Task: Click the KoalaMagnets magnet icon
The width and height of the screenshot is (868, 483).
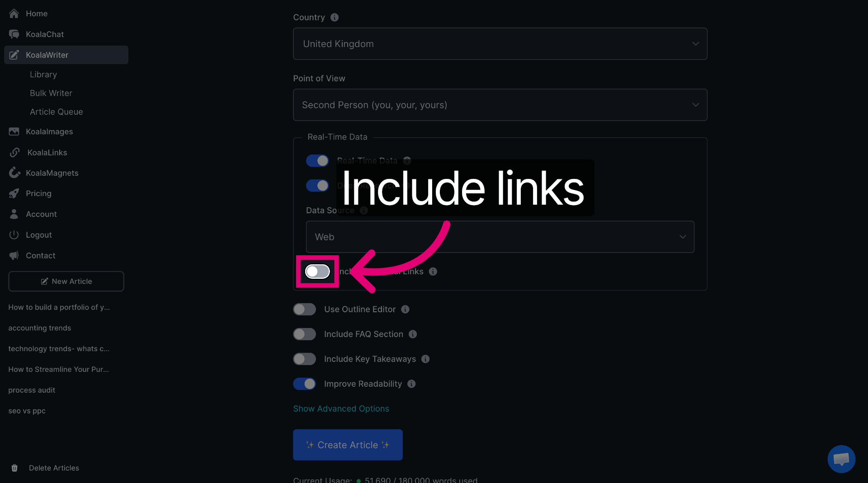Action: 14,173
